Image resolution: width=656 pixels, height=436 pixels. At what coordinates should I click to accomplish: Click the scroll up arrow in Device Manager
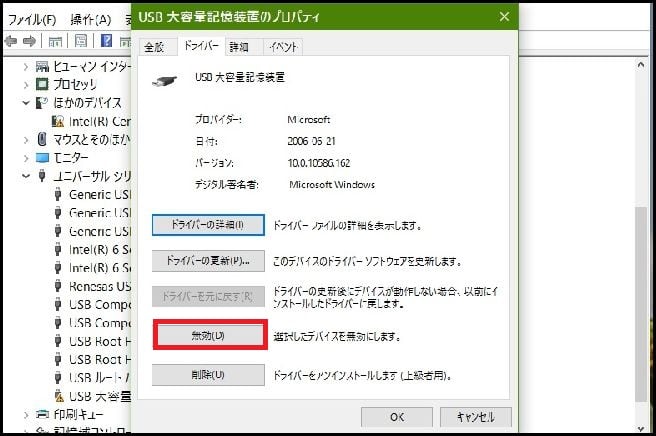click(x=641, y=65)
